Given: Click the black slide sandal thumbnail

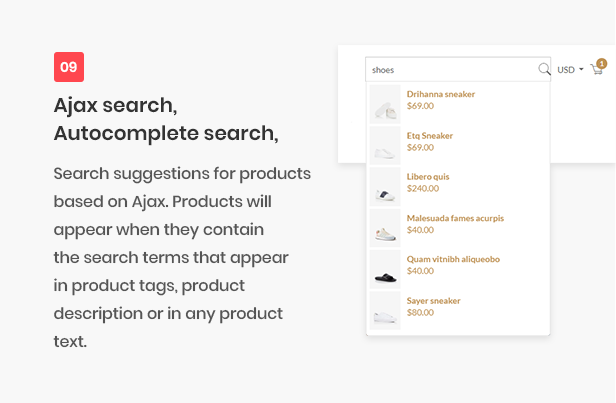Looking at the screenshot, I should point(385,269).
